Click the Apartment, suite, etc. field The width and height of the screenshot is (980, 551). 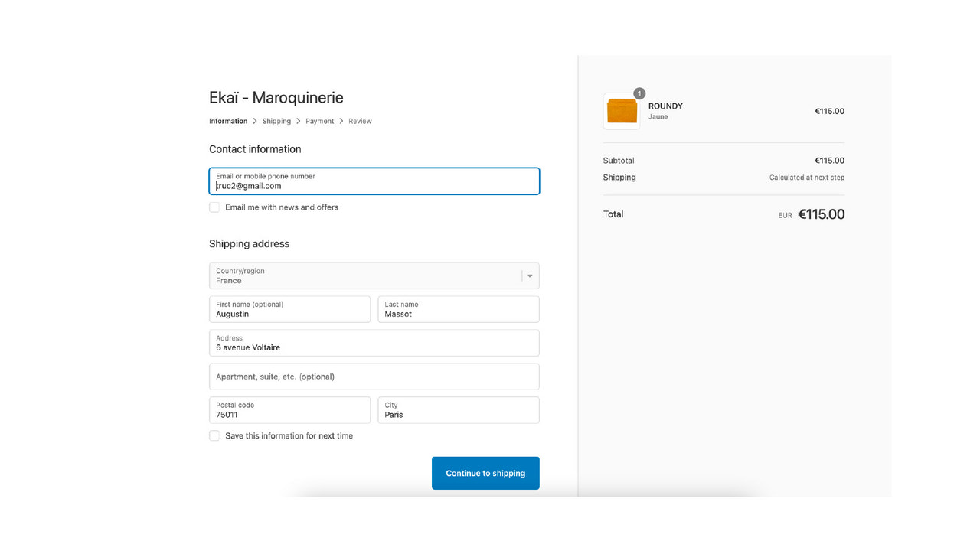[x=374, y=377]
